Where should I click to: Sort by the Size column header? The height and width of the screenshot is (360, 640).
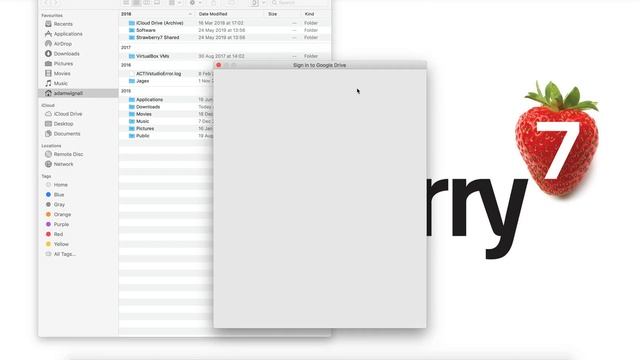pos(273,14)
